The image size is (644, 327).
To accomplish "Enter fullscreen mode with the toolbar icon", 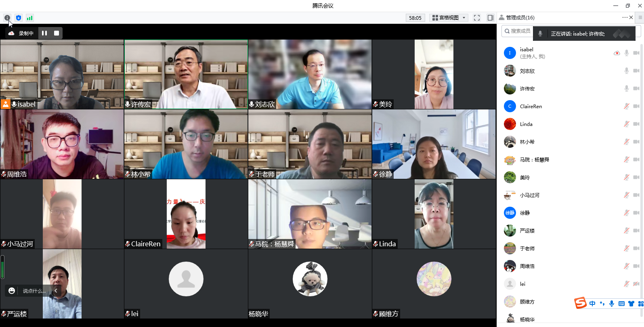I will pos(477,18).
